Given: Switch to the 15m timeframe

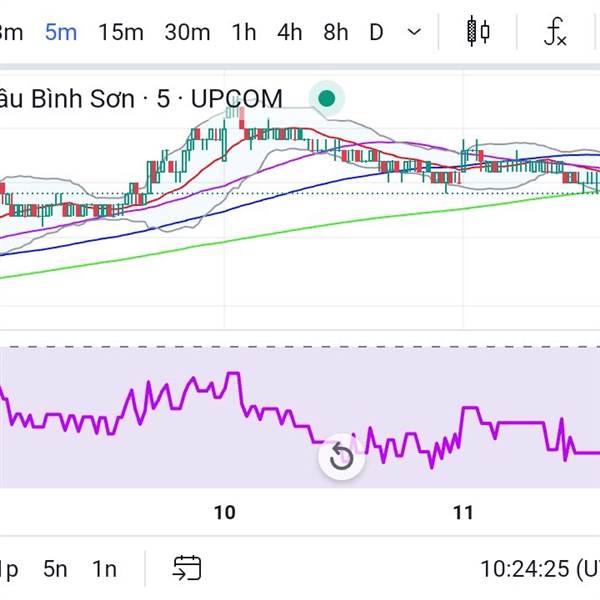Looking at the screenshot, I should coord(121,32).
